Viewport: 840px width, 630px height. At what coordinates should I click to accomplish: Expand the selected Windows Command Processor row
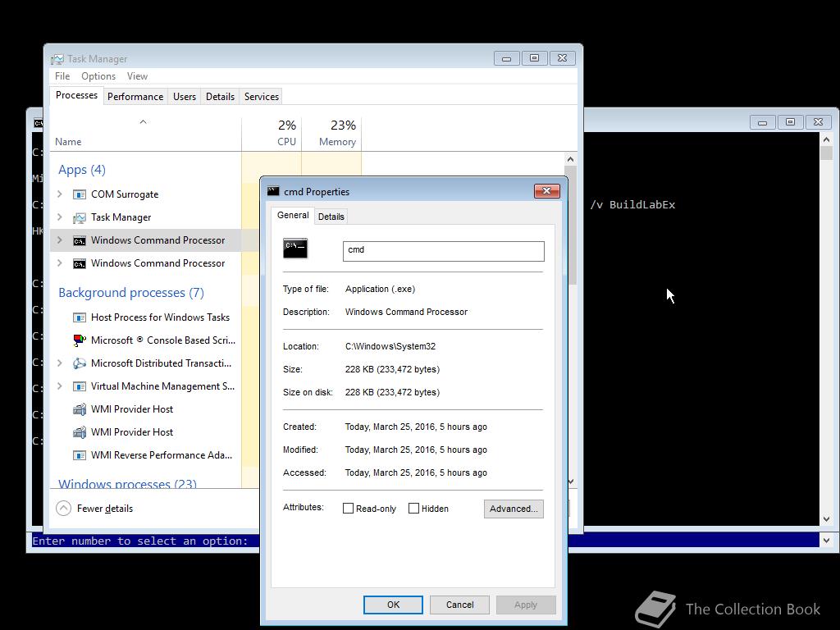60,240
